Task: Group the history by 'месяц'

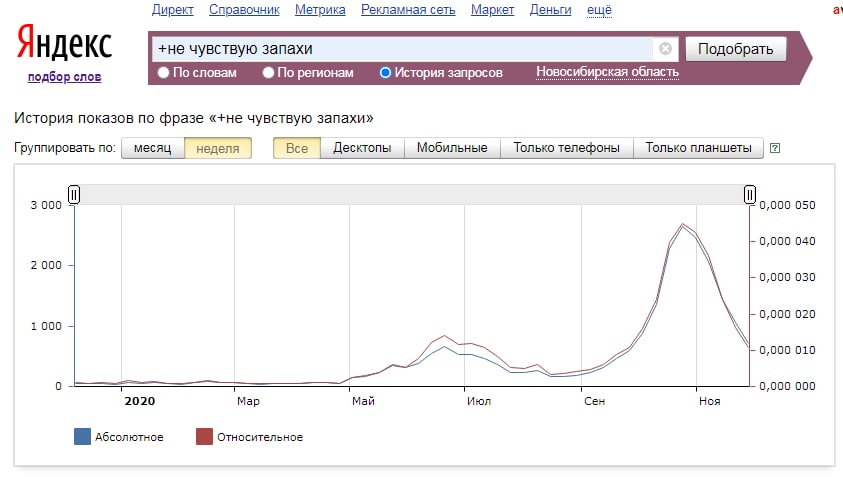Action: click(x=153, y=148)
